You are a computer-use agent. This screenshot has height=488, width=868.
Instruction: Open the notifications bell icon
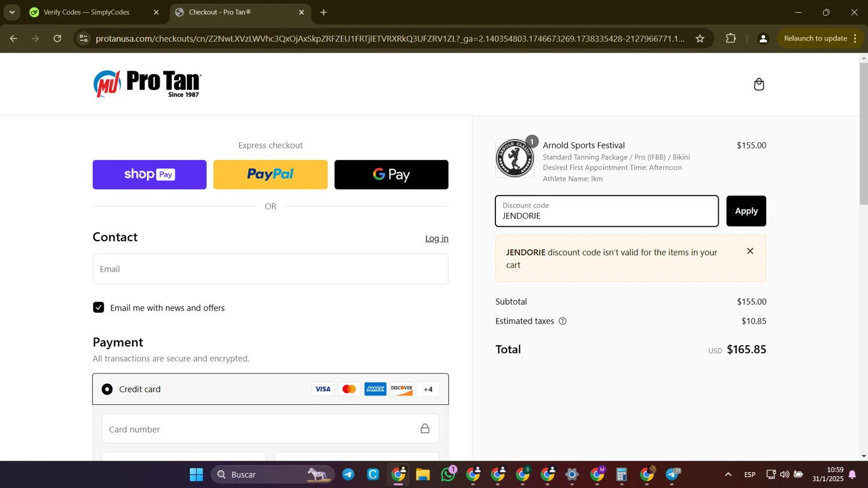852,475
